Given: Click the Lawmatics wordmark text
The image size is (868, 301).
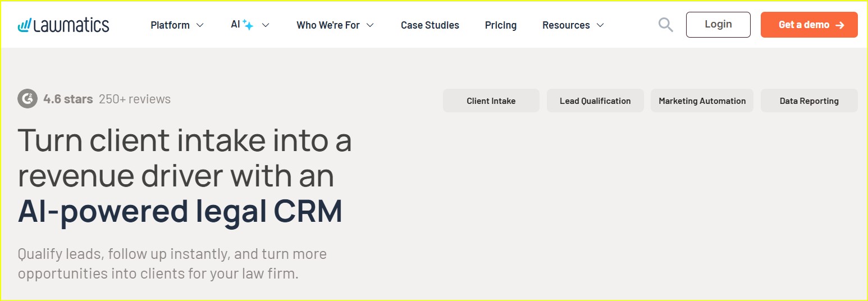Looking at the screenshot, I should tap(71, 25).
